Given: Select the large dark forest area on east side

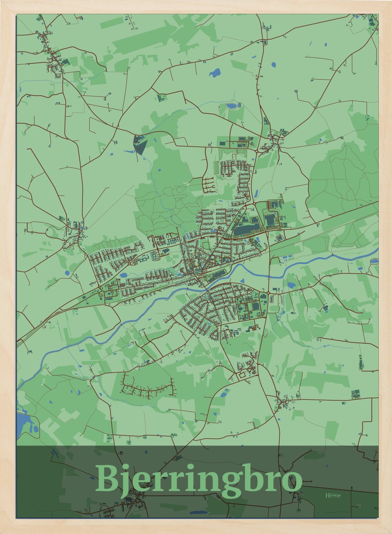Looking at the screenshot, I should coord(341,180).
